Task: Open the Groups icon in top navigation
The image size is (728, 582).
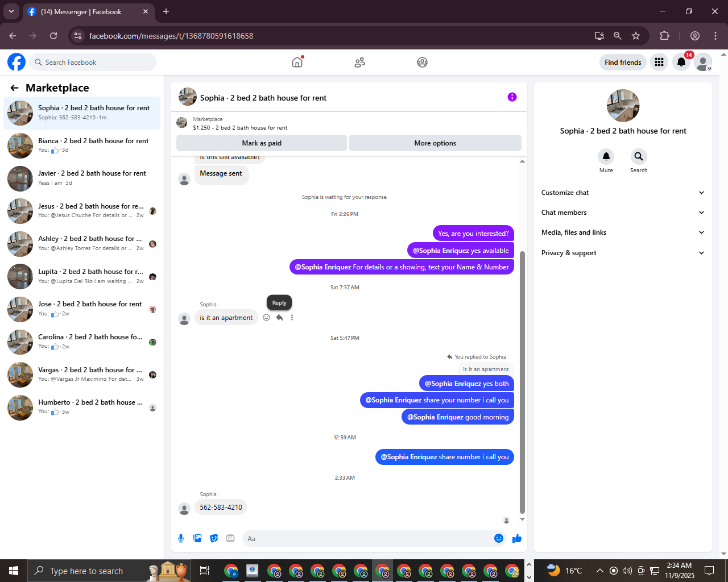Action: (x=422, y=63)
